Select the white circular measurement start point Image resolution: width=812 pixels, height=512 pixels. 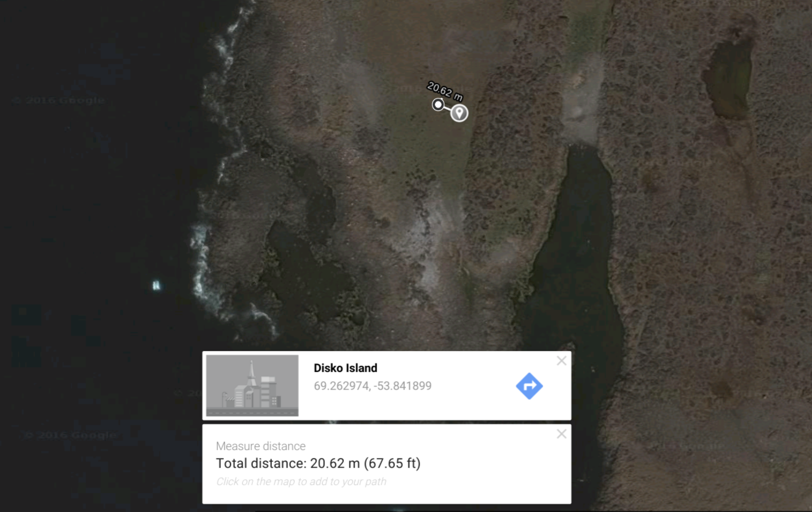point(438,104)
